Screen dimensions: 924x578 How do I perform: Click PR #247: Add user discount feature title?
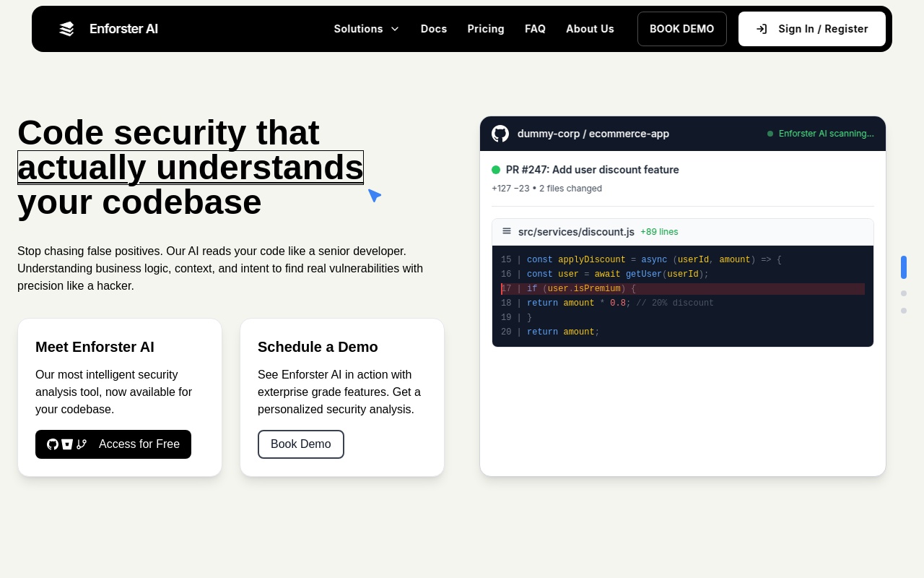(593, 170)
